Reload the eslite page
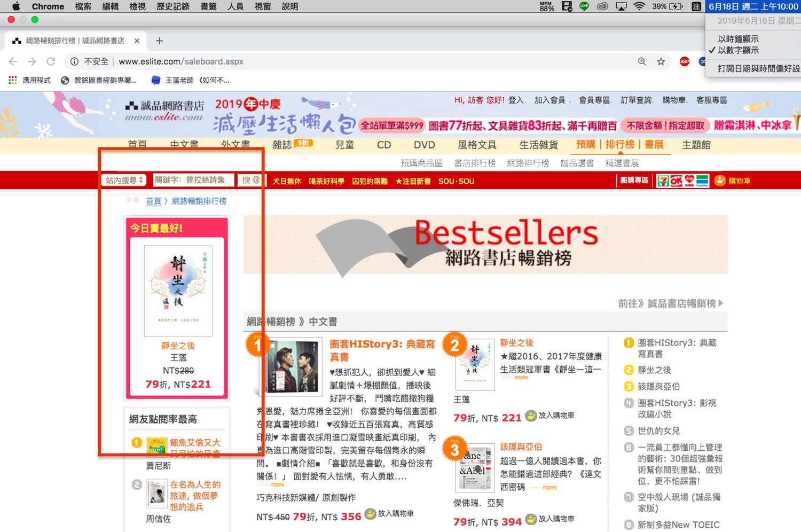This screenshot has width=801, height=532. pos(51,61)
